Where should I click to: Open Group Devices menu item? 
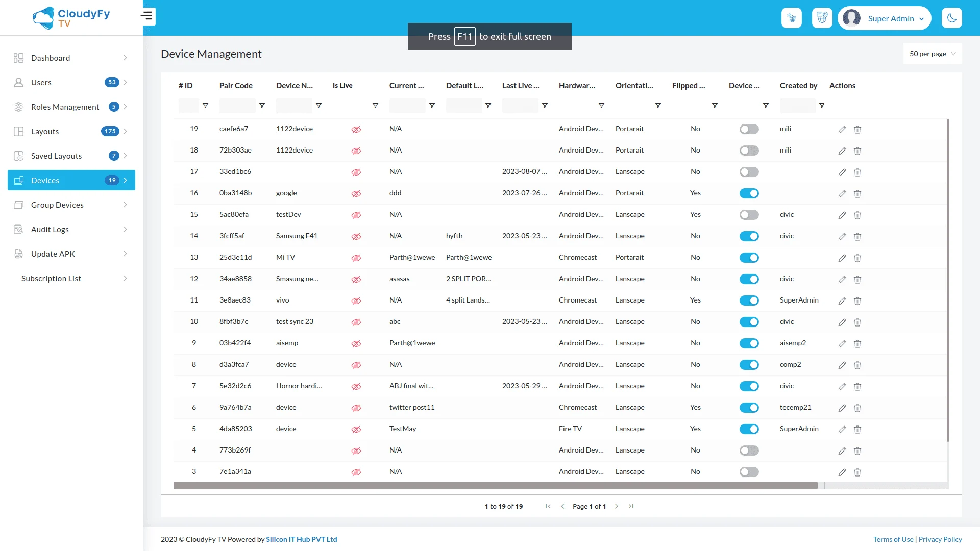pos(57,205)
